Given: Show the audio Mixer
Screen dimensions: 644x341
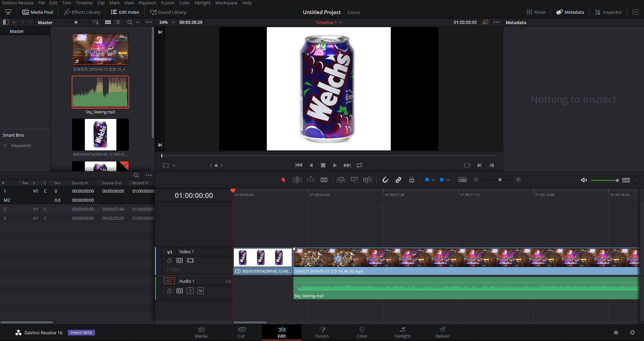Looking at the screenshot, I should click(536, 12).
